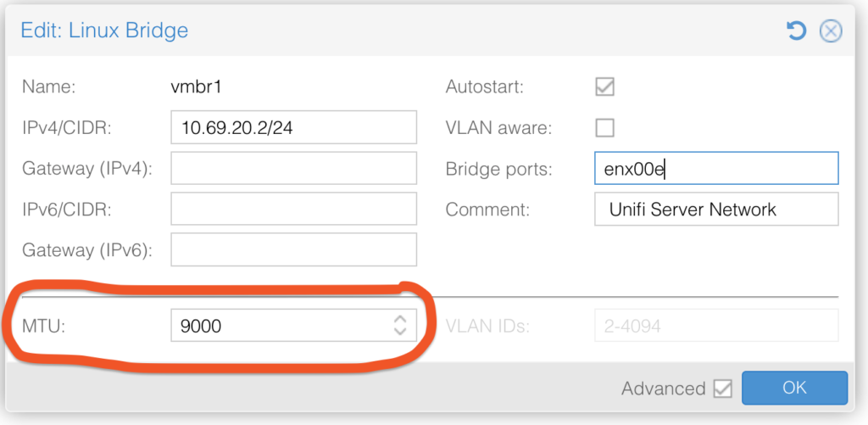Enable the VLAN aware checkbox
868x425 pixels.
tap(605, 128)
